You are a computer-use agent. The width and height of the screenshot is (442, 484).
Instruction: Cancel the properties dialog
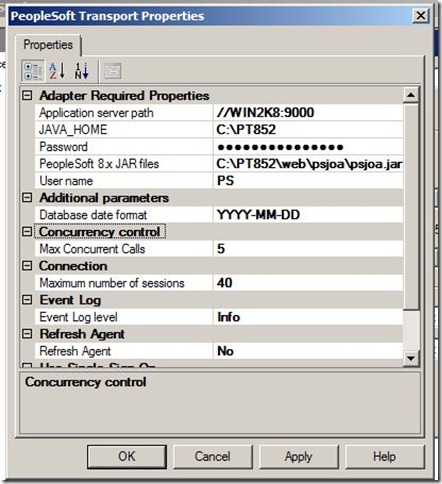tap(213, 456)
